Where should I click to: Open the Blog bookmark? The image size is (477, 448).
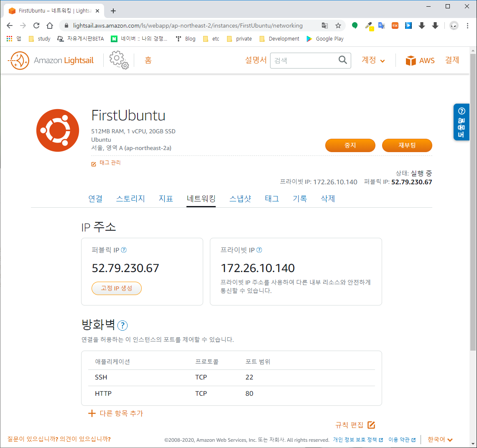[186, 38]
